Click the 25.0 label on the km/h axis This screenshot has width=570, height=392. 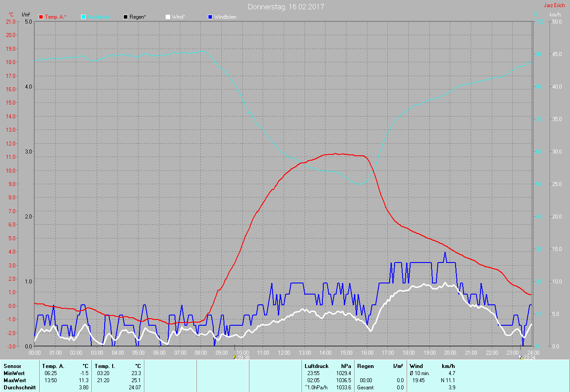(x=557, y=184)
